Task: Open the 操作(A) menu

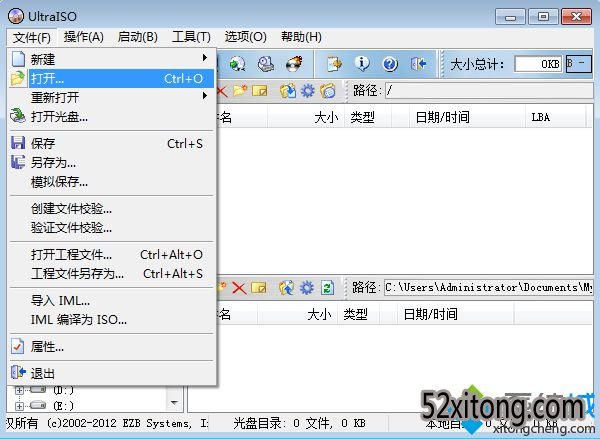Action: 84,37
